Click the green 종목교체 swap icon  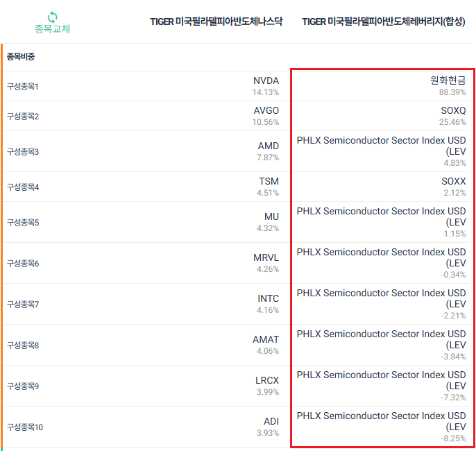[53, 17]
